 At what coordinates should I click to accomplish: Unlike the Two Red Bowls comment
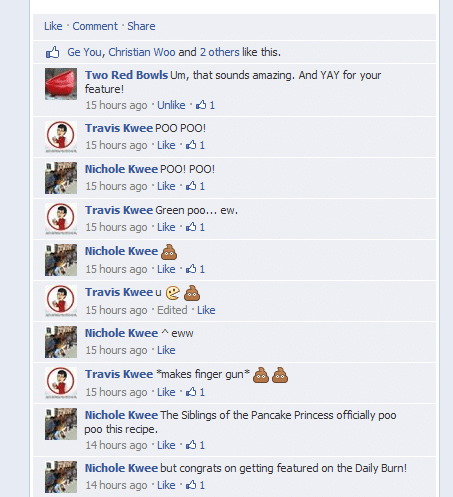pos(171,105)
